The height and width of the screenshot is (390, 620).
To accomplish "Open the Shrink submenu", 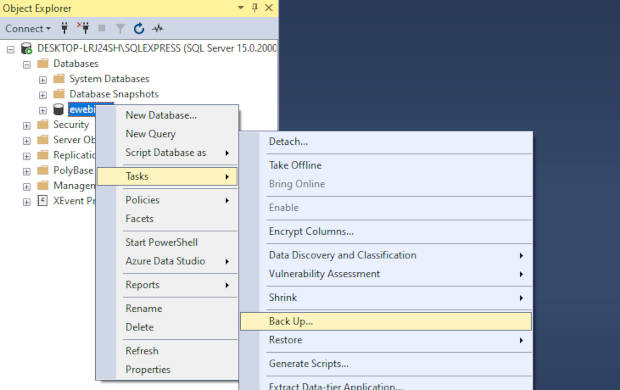I will [x=386, y=297].
